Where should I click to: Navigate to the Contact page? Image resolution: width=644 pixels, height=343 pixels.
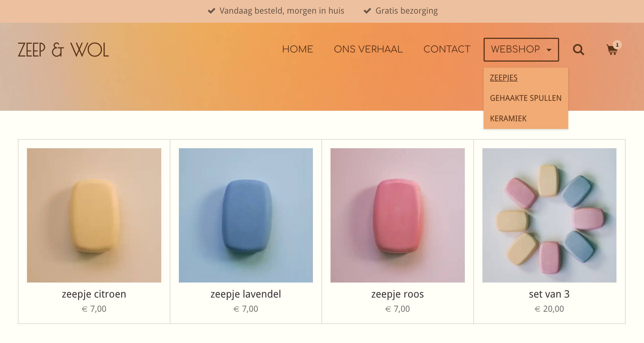(447, 49)
